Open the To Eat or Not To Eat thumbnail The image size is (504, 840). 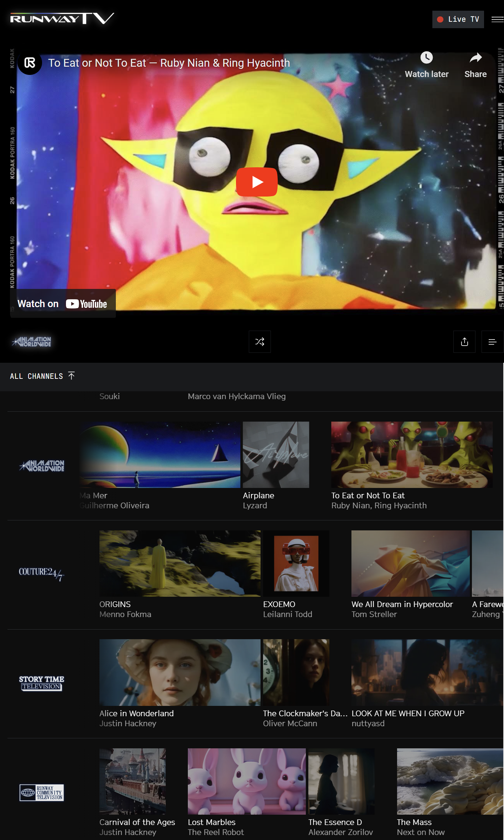(412, 455)
